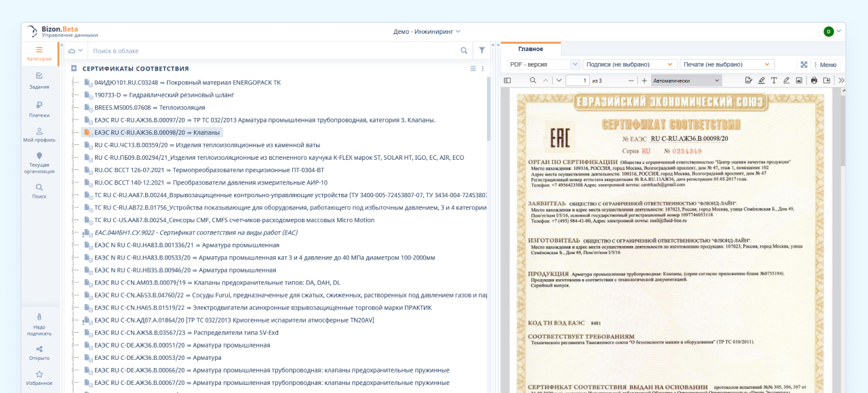The width and height of the screenshot is (868, 393).
Task: Click the Поиск в облаке search field
Action: (273, 51)
